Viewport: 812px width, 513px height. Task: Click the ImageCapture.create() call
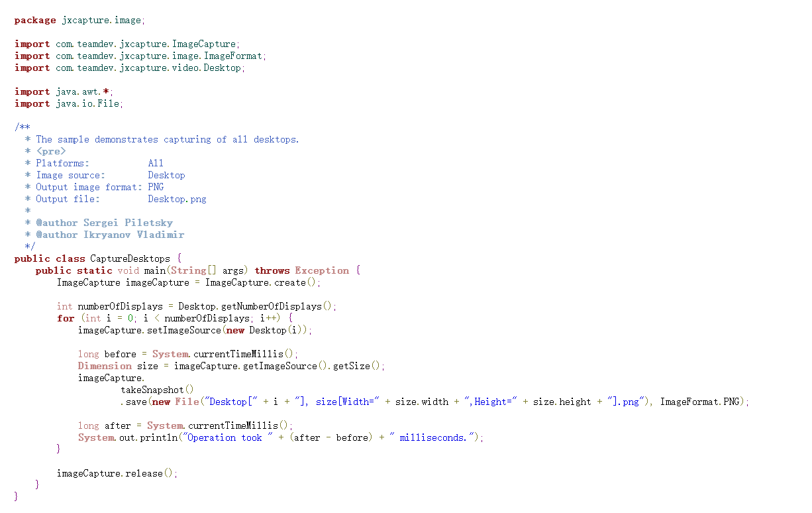[262, 282]
